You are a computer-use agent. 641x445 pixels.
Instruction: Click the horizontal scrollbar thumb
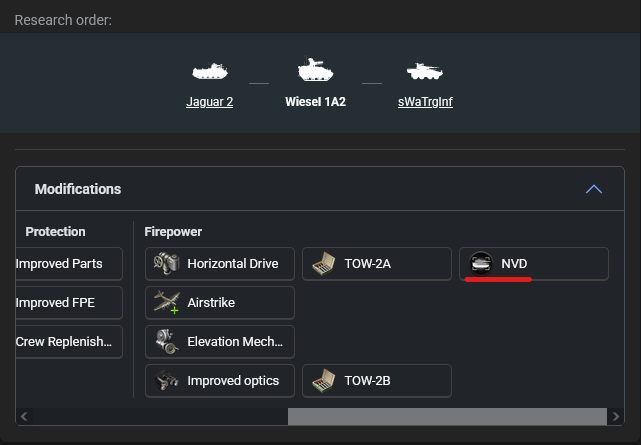[447, 416]
